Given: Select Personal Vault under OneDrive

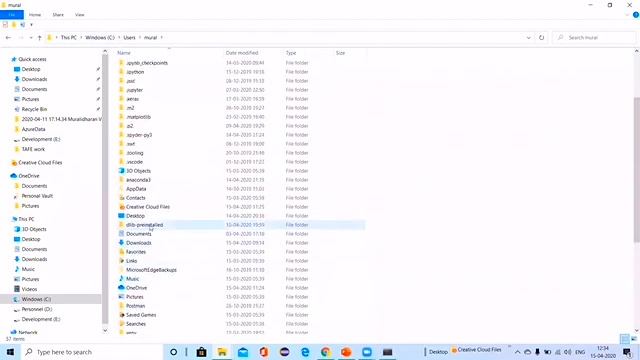Looking at the screenshot, I should point(37,196).
